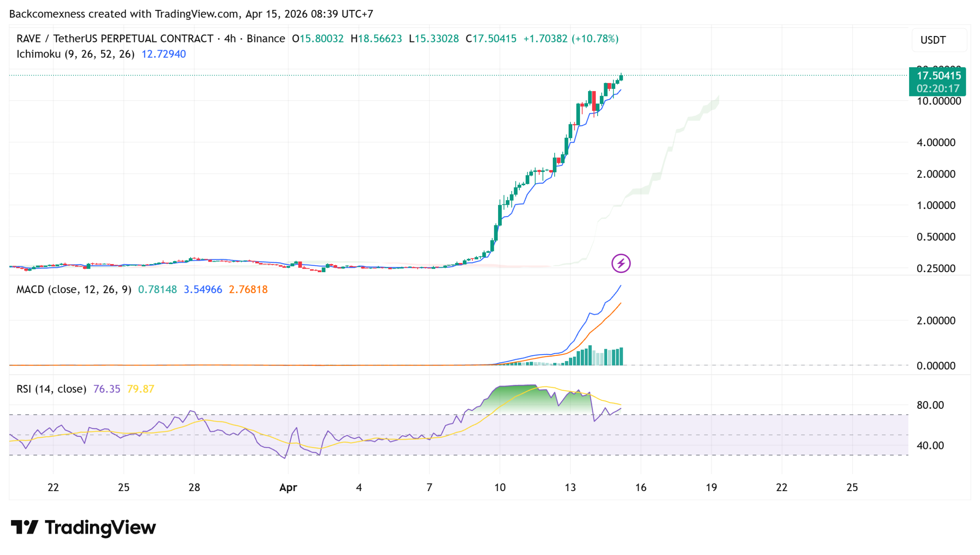
Task: Open the 4h timeframe selector
Action: [230, 38]
